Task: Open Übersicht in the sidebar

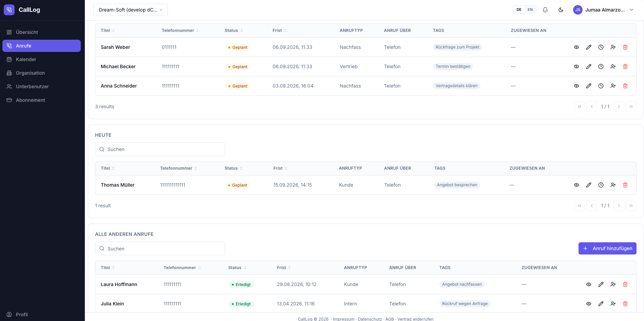Action: click(x=41, y=32)
